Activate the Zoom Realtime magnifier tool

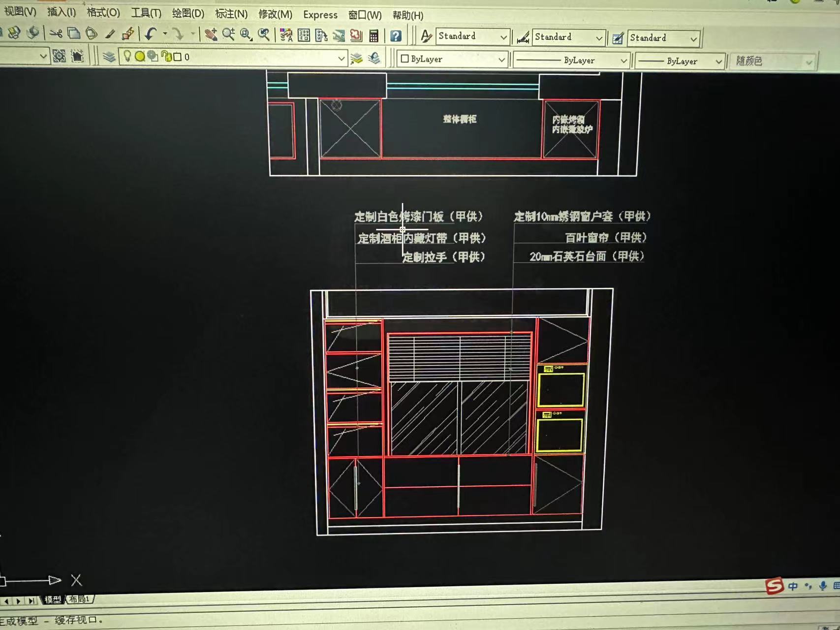(228, 34)
